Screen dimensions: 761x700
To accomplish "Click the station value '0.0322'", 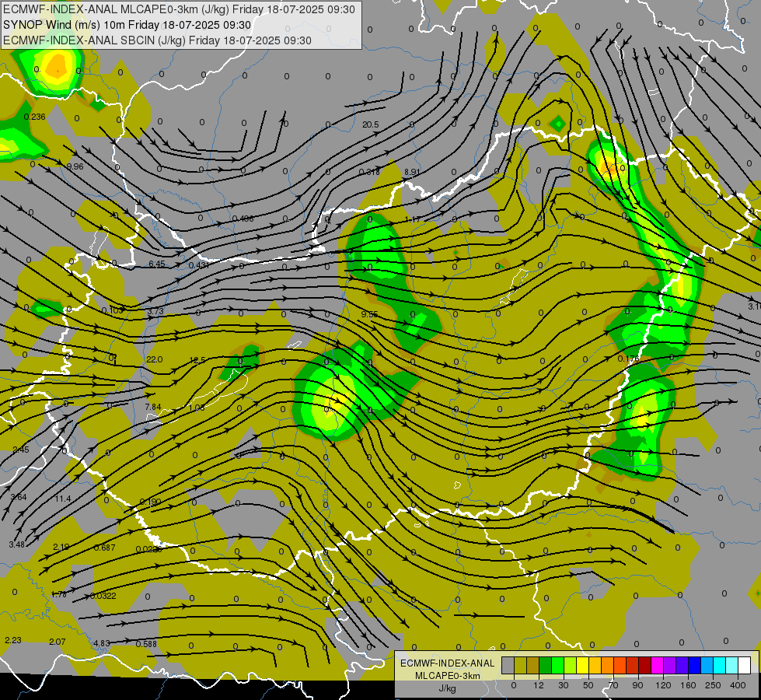I will (x=103, y=596).
